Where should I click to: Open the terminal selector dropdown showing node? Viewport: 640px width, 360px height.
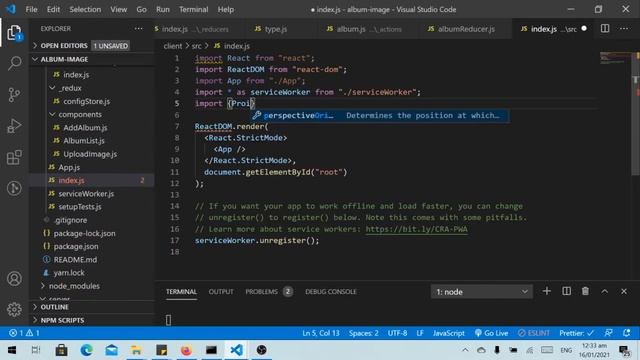point(482,292)
